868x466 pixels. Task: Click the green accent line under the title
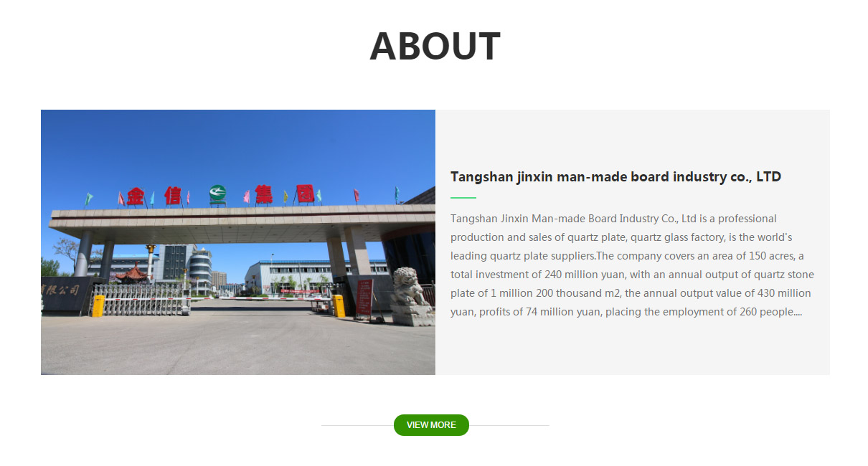463,197
